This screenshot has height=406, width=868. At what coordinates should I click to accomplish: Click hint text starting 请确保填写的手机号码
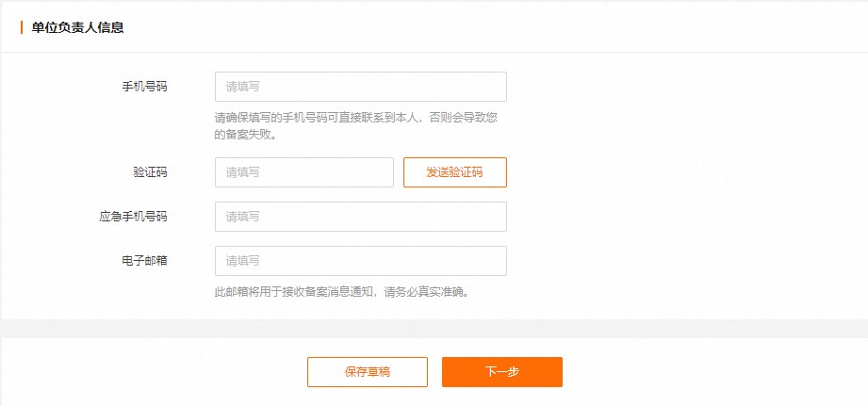coord(356,119)
